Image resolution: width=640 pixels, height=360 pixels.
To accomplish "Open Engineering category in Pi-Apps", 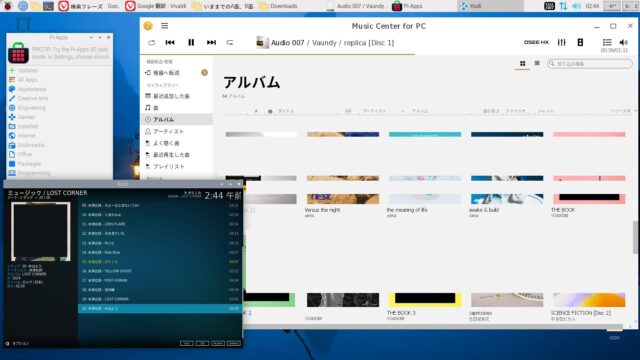I will [60, 108].
